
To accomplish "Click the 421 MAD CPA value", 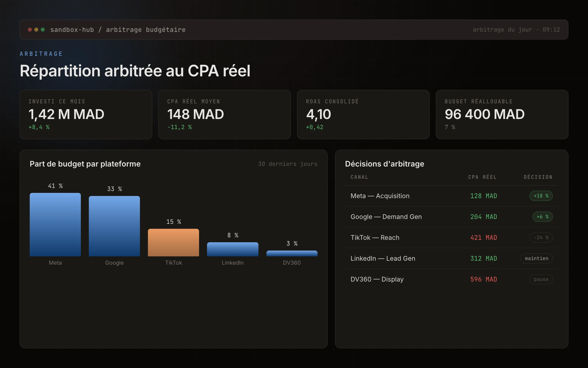I will pos(484,238).
